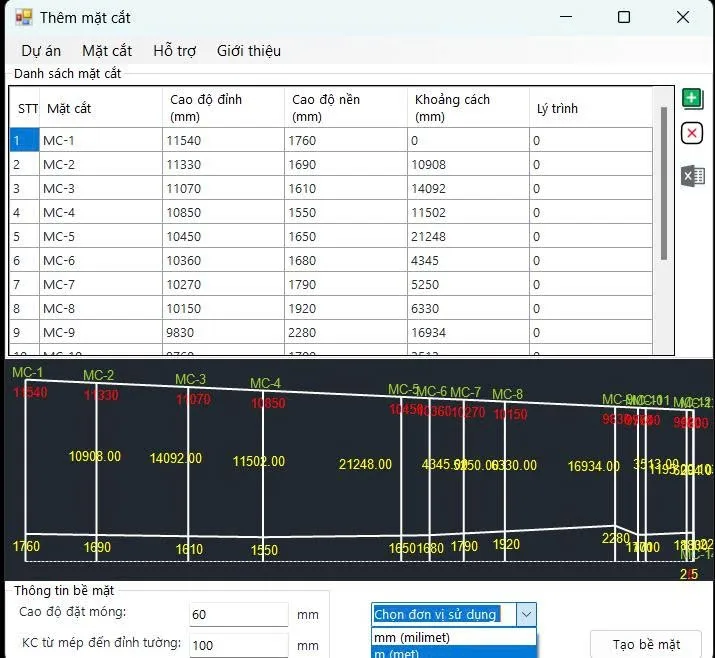Click cell 9830 in MC-9 row

coord(223,332)
